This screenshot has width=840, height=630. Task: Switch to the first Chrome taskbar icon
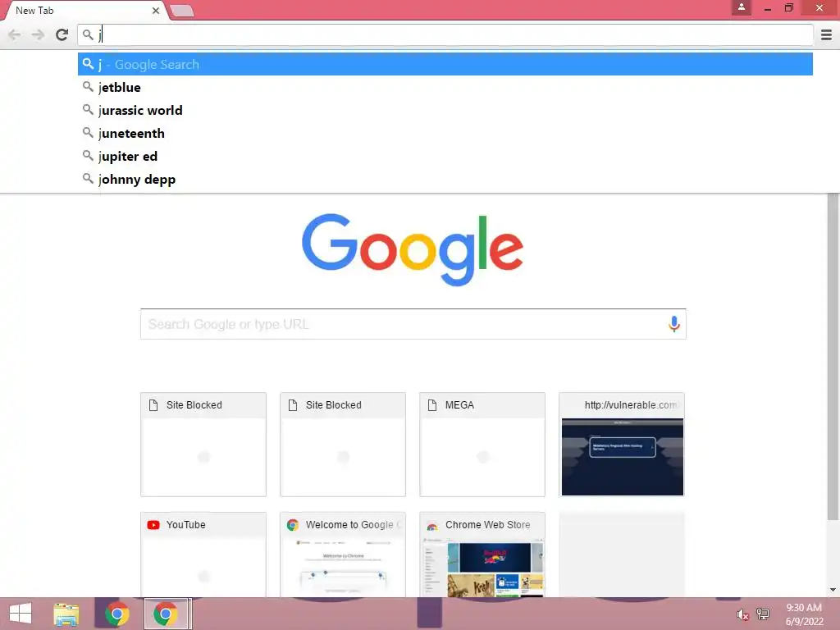tap(116, 614)
